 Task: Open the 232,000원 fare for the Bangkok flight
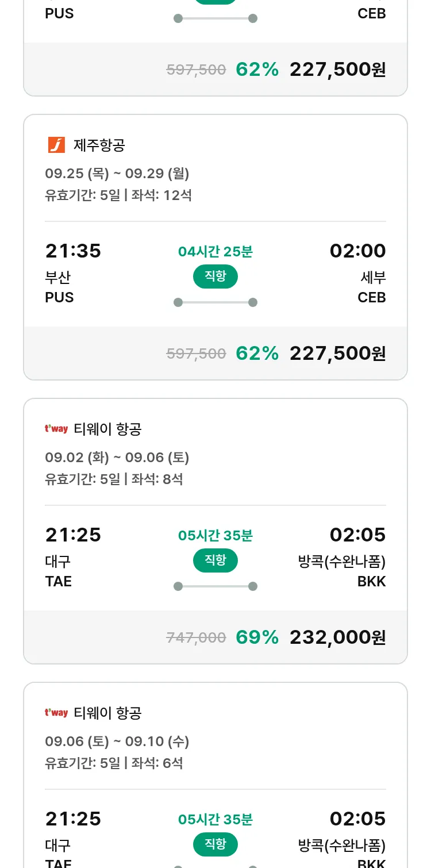tap(337, 637)
